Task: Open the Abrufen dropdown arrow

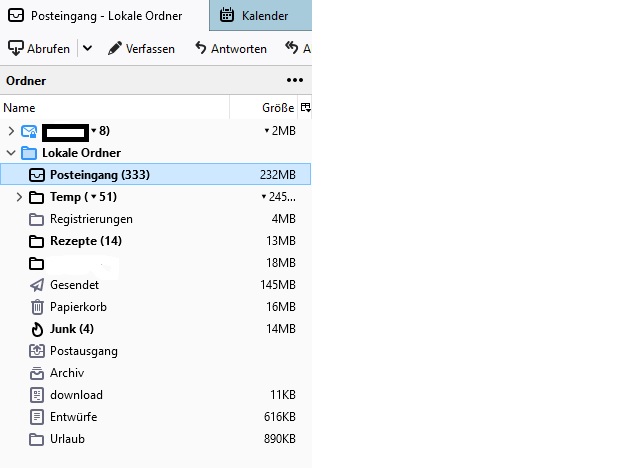Action: 87,48
